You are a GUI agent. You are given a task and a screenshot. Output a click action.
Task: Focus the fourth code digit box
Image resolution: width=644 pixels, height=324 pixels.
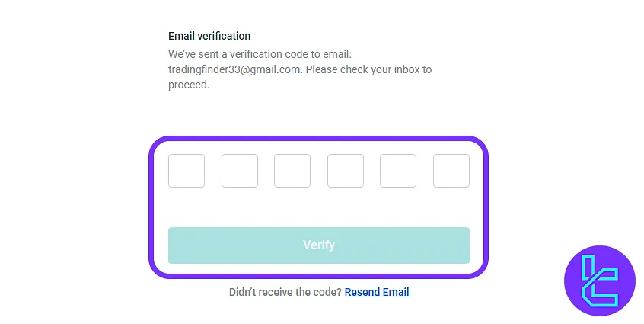point(346,171)
